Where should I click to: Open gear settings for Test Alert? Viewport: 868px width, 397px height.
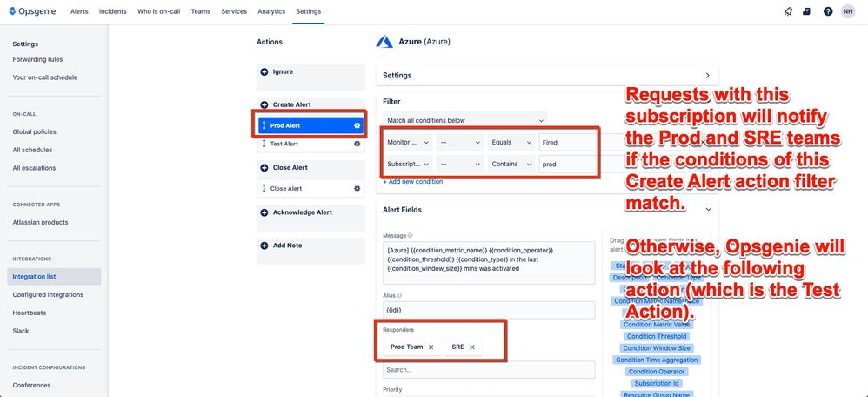click(x=357, y=144)
